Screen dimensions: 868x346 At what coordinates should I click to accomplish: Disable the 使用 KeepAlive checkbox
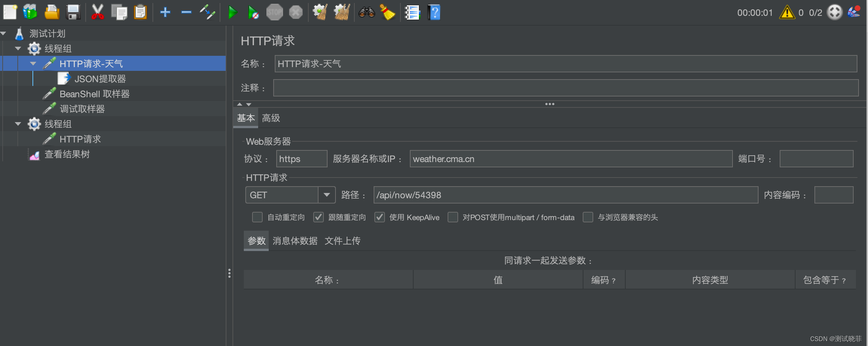(379, 217)
